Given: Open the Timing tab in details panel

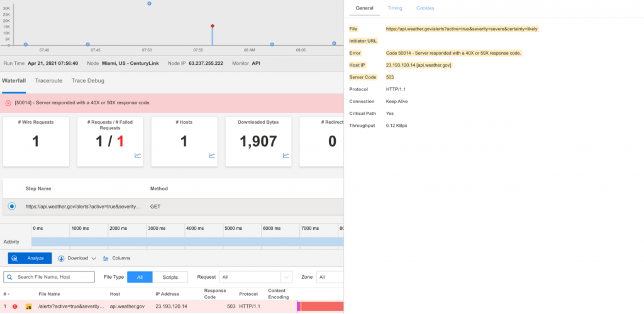Looking at the screenshot, I should (395, 8).
